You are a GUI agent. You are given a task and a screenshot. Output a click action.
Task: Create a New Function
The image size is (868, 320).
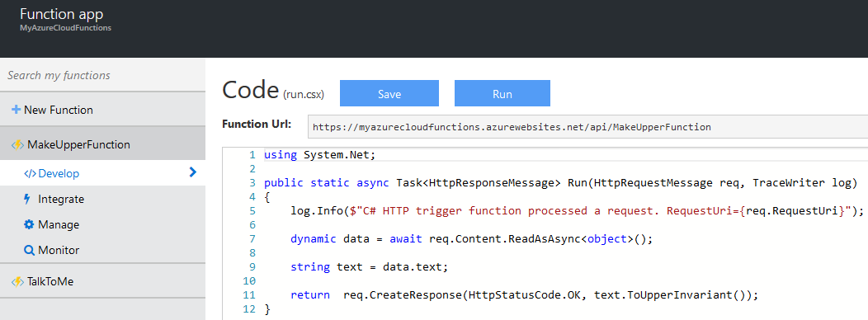pos(102,110)
